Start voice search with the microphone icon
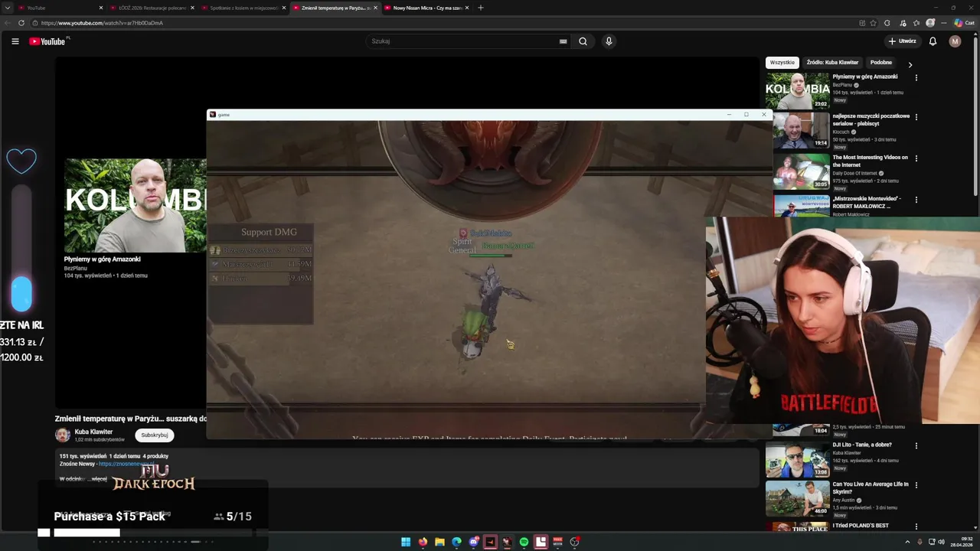 tap(609, 41)
